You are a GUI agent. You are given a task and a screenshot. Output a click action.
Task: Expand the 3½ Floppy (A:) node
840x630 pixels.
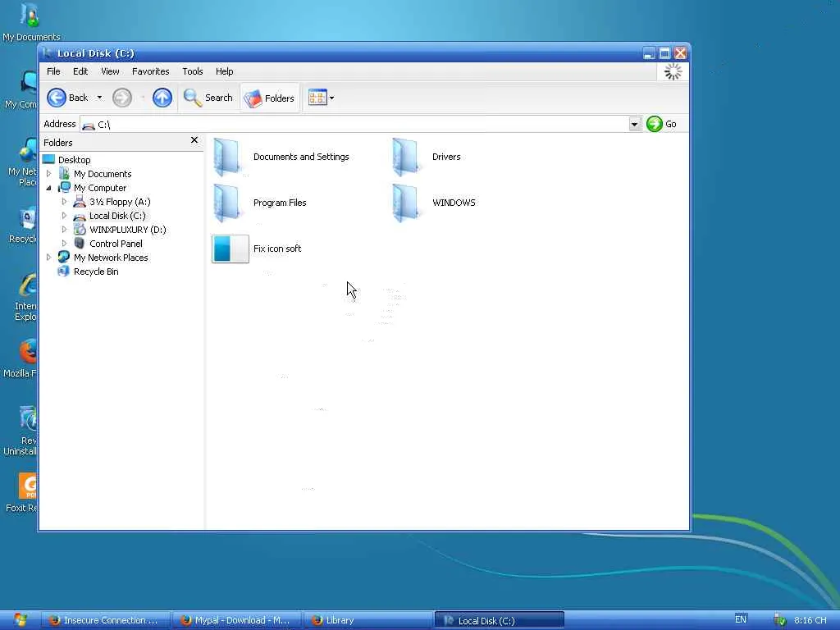(x=64, y=202)
